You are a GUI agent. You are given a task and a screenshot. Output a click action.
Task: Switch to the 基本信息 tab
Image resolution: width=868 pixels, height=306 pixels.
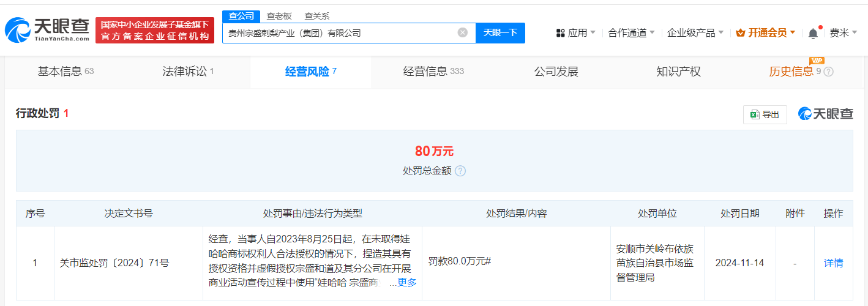66,72
